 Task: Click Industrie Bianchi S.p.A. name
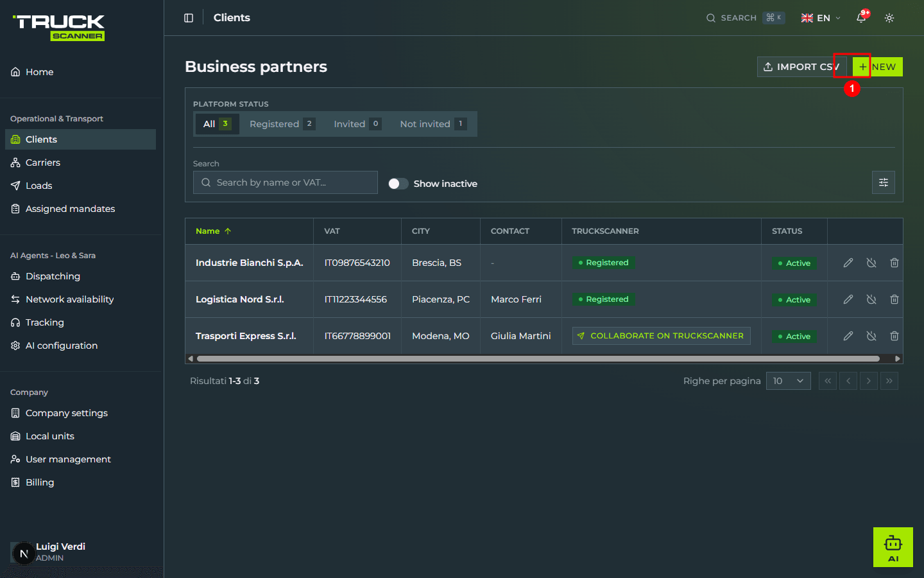pyautogui.click(x=250, y=263)
